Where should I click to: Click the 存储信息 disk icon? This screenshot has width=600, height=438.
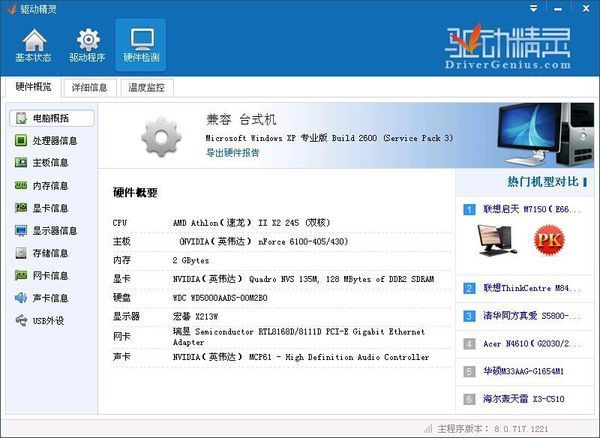(21, 253)
